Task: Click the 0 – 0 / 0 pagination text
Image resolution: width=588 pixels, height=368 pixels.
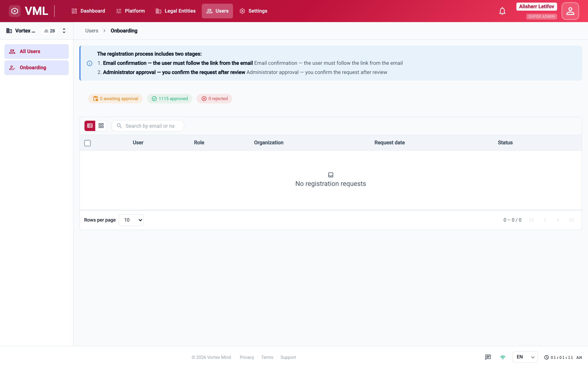Action: pyautogui.click(x=512, y=220)
